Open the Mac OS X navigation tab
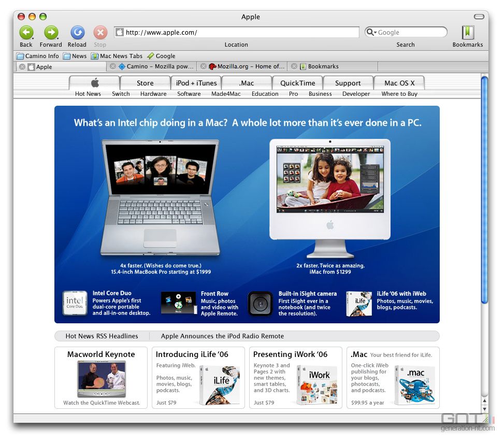 (399, 83)
